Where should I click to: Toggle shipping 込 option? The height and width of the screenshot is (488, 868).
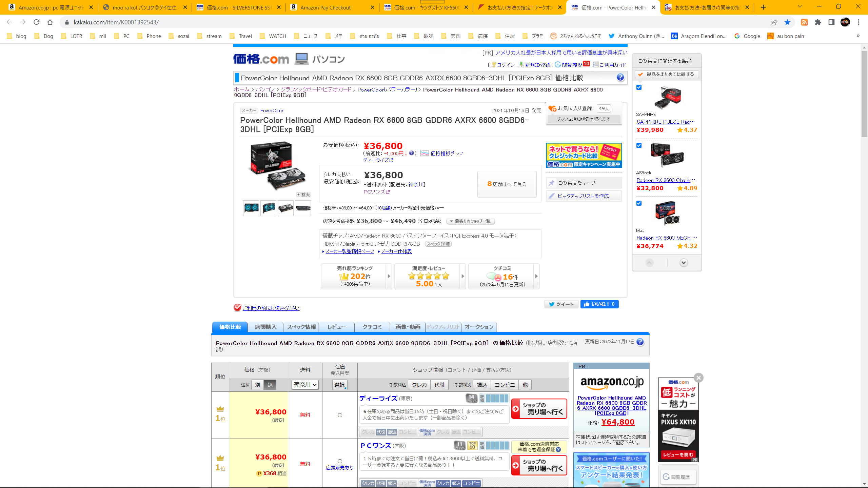tap(270, 385)
